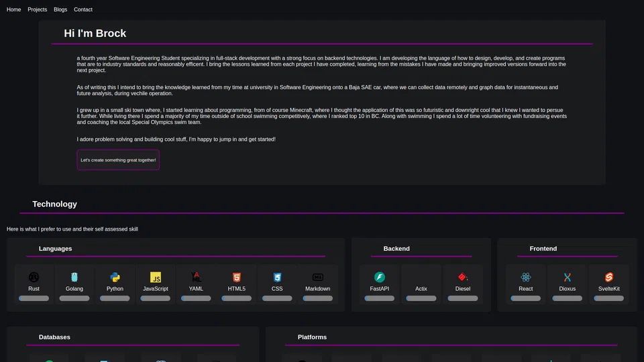644x362 pixels.
Task: Click the FastAPI skill level bar
Action: pyautogui.click(x=380, y=298)
